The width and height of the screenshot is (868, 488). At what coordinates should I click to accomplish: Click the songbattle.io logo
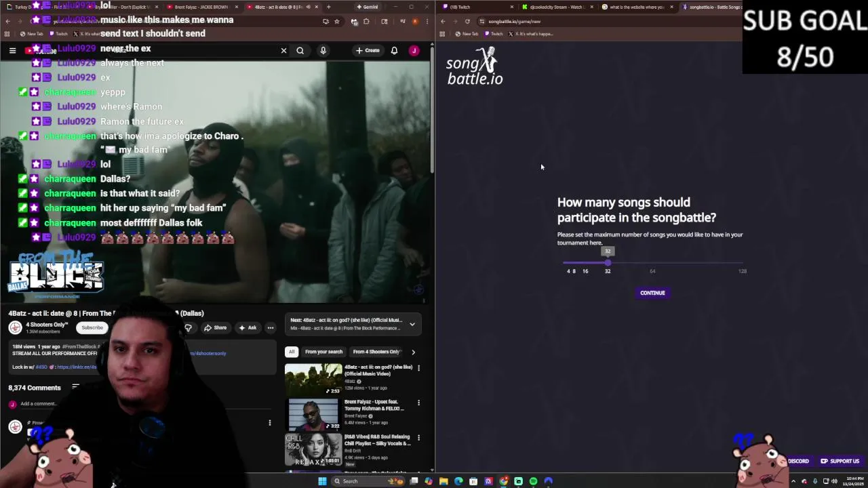[x=475, y=66]
